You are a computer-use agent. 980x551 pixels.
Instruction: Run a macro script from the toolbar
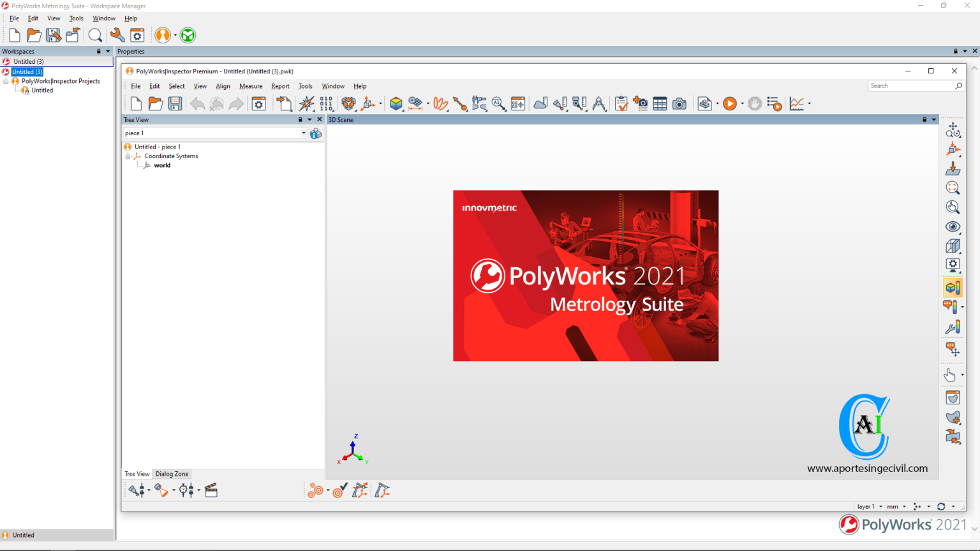(730, 103)
